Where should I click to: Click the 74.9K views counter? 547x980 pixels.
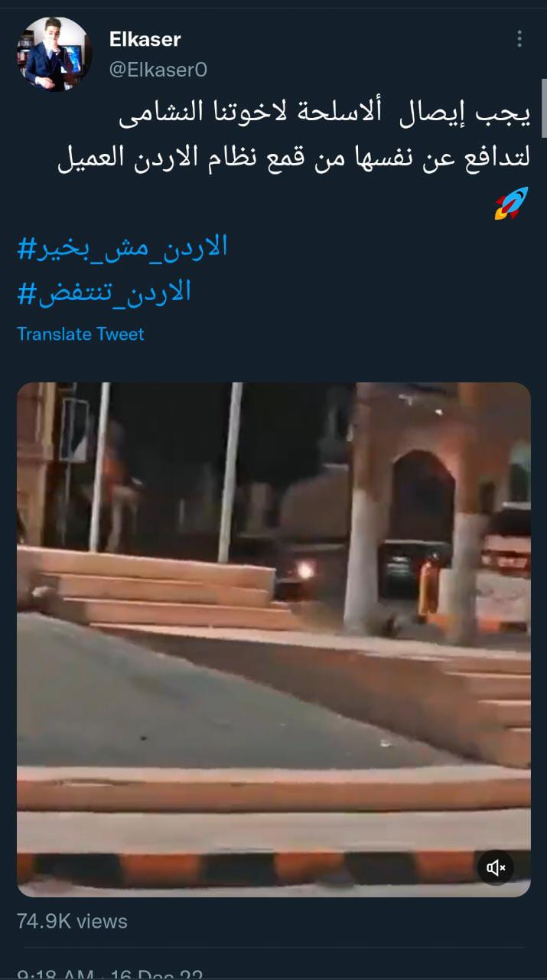[72, 921]
